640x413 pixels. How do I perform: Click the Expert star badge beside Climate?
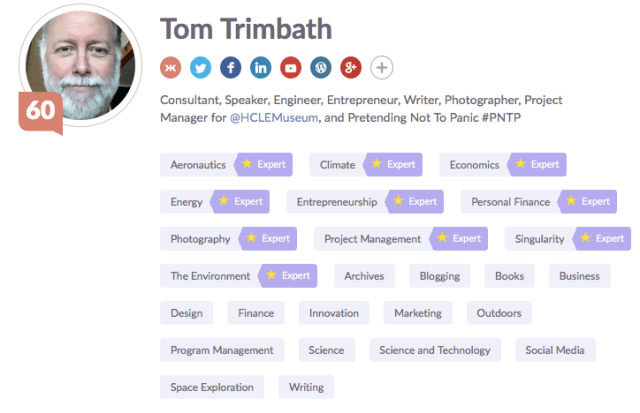[x=393, y=165]
